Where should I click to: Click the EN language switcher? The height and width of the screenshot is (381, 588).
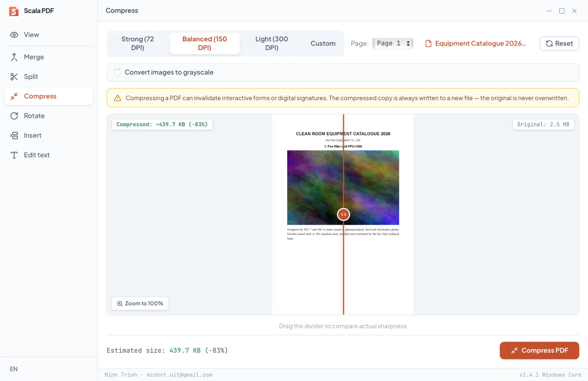click(x=14, y=369)
